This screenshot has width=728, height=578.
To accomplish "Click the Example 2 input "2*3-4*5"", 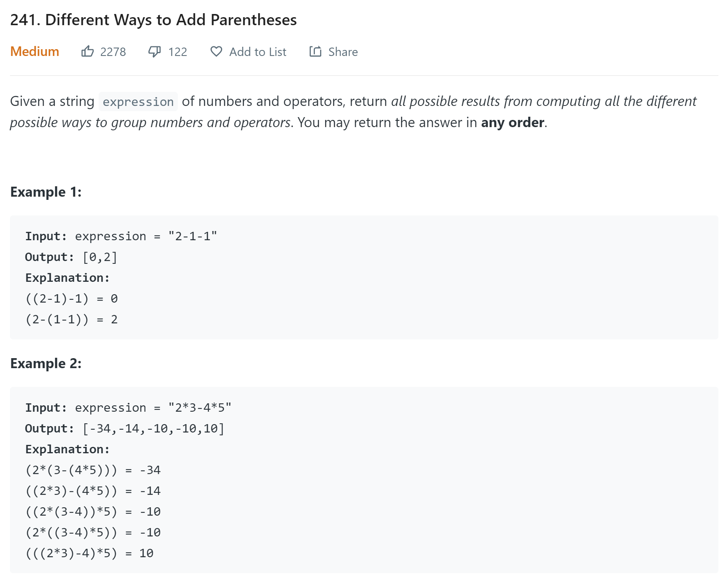I will click(x=200, y=408).
